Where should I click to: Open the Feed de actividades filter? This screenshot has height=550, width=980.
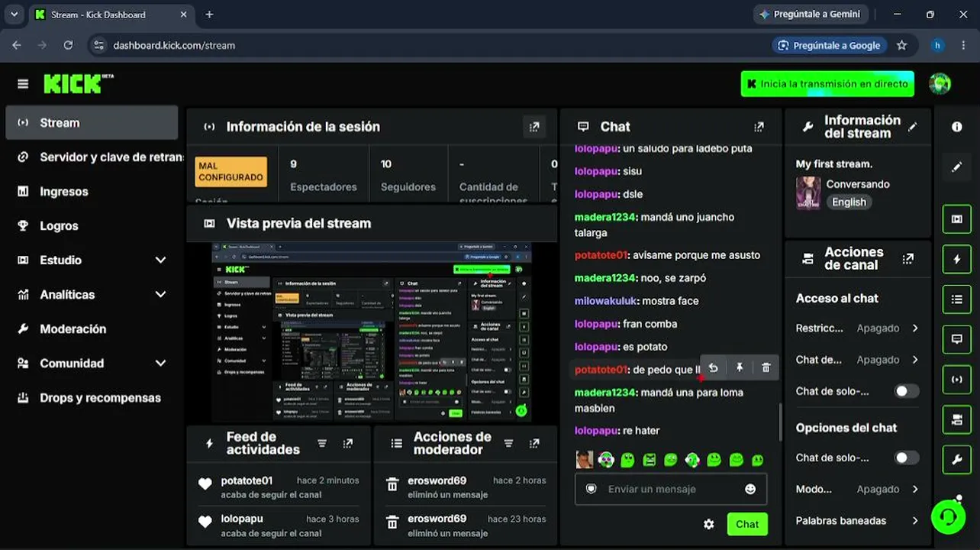click(x=322, y=443)
